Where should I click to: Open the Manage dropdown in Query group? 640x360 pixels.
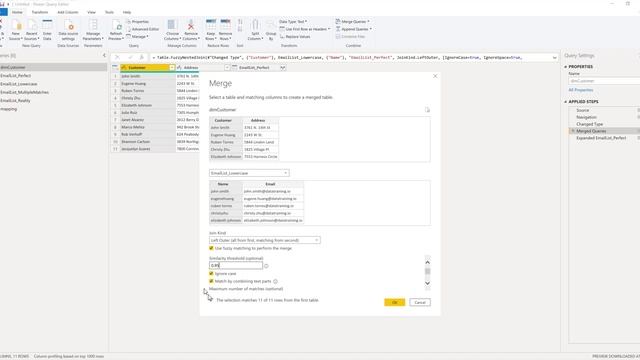pos(138,37)
